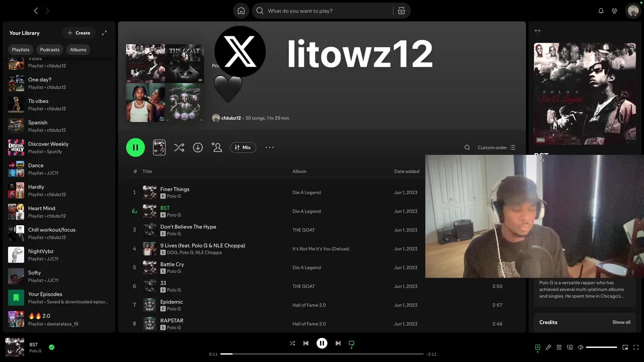Image resolution: width=644 pixels, height=362 pixels.
Task: Open the Browse icon in search bar
Action: coord(401,11)
